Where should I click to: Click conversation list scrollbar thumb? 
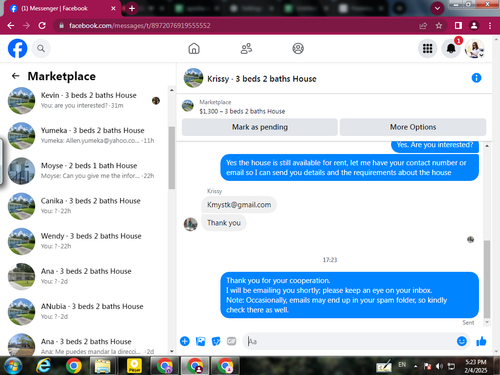click(x=172, y=158)
